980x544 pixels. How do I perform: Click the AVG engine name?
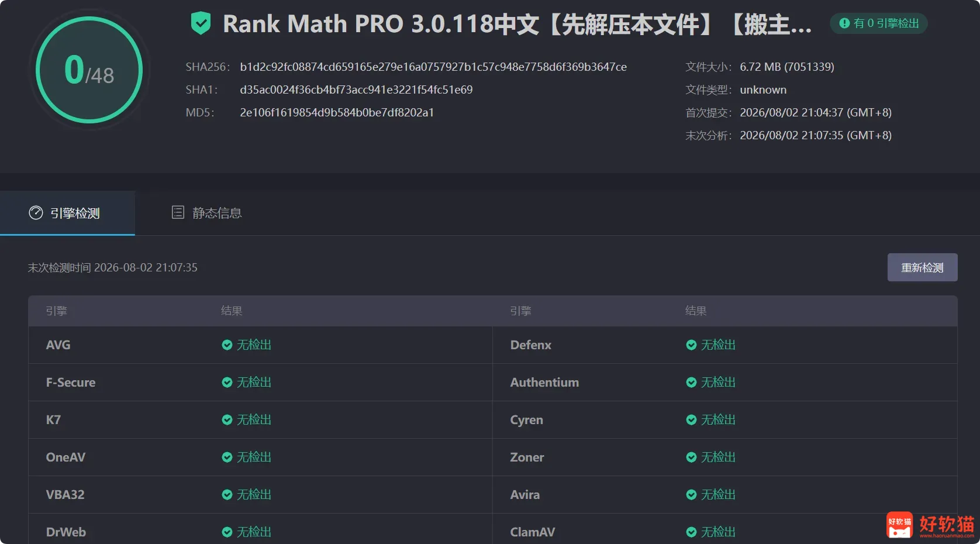58,345
